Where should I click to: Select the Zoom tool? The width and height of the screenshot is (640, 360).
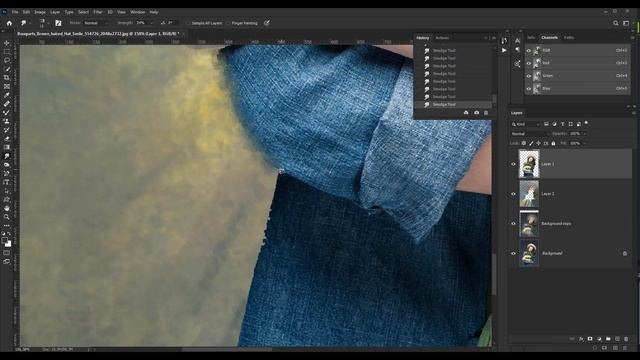(x=7, y=217)
